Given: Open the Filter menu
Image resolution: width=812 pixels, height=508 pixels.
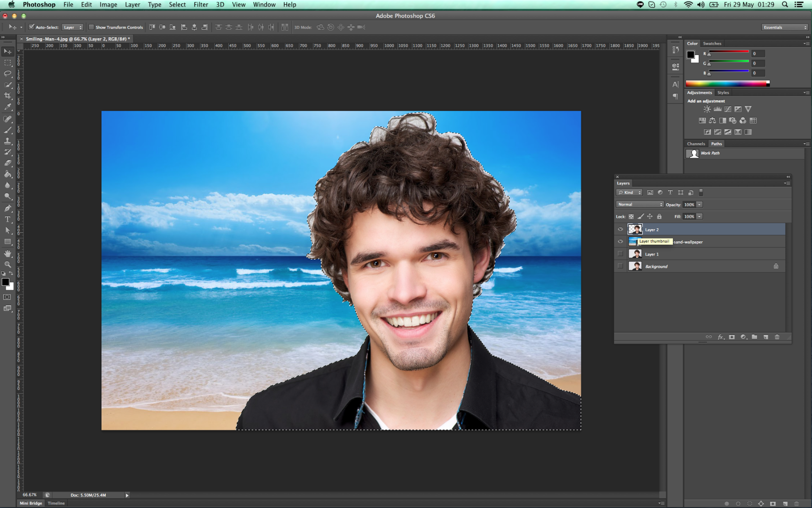Looking at the screenshot, I should (x=201, y=5).
